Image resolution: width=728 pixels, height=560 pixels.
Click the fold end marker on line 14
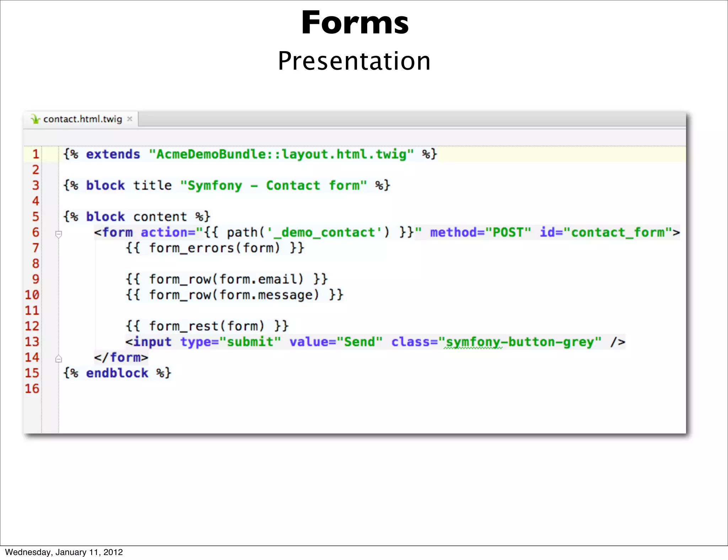pos(59,359)
